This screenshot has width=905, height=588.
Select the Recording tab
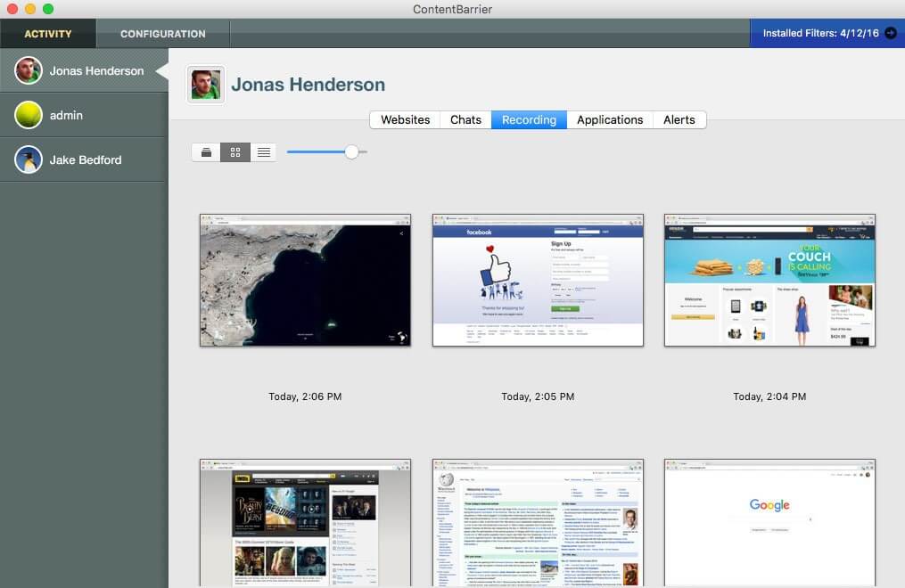click(x=530, y=120)
